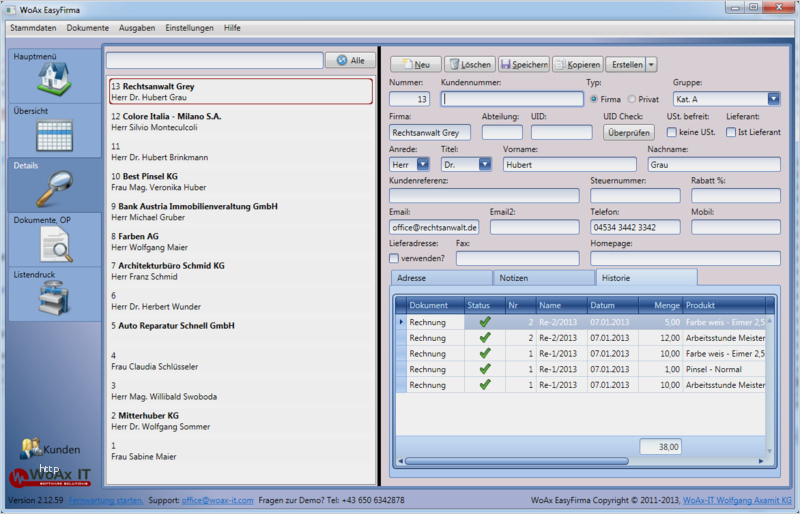Switch to the Notizen tab
This screenshot has width=800, height=514.
[544, 278]
